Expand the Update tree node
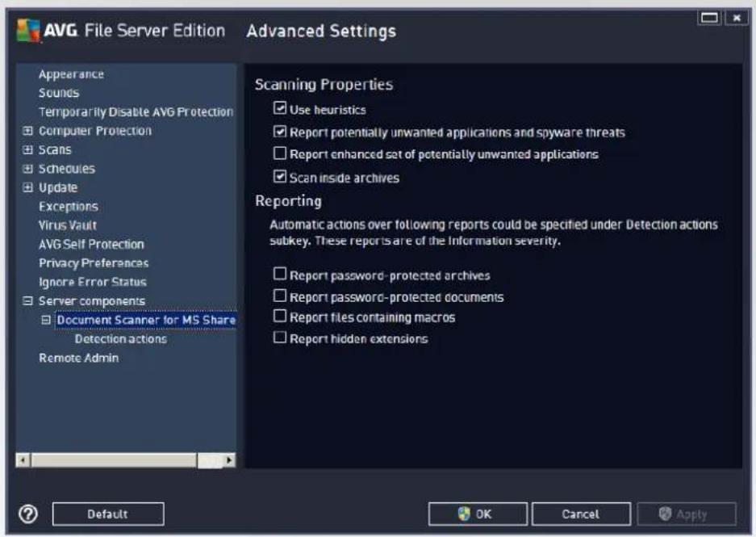 click(x=28, y=187)
